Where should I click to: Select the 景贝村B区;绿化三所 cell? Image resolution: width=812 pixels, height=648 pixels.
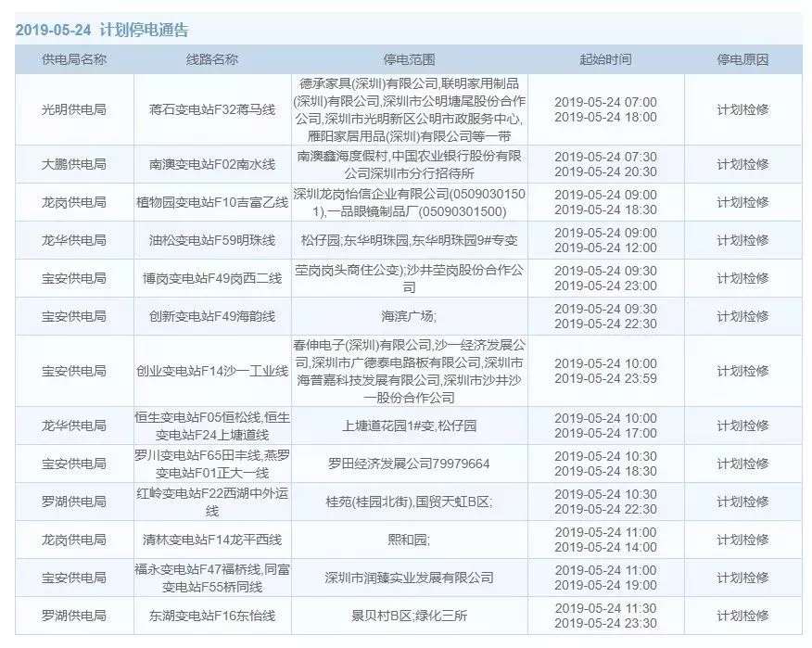tap(409, 616)
